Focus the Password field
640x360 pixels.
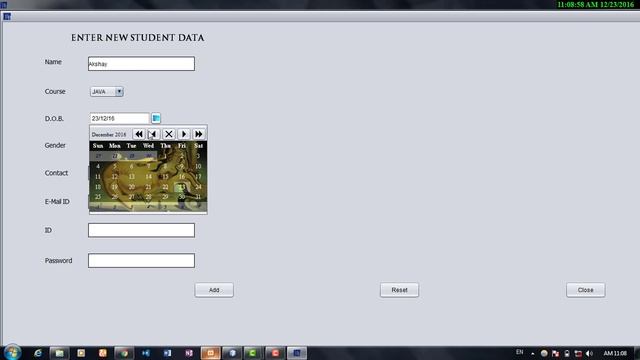[x=141, y=260]
